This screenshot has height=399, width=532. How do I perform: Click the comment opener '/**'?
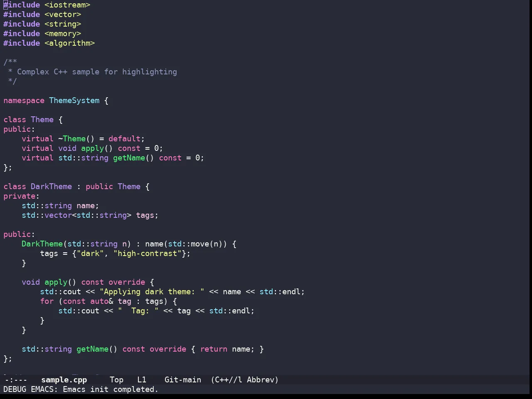tap(10, 62)
